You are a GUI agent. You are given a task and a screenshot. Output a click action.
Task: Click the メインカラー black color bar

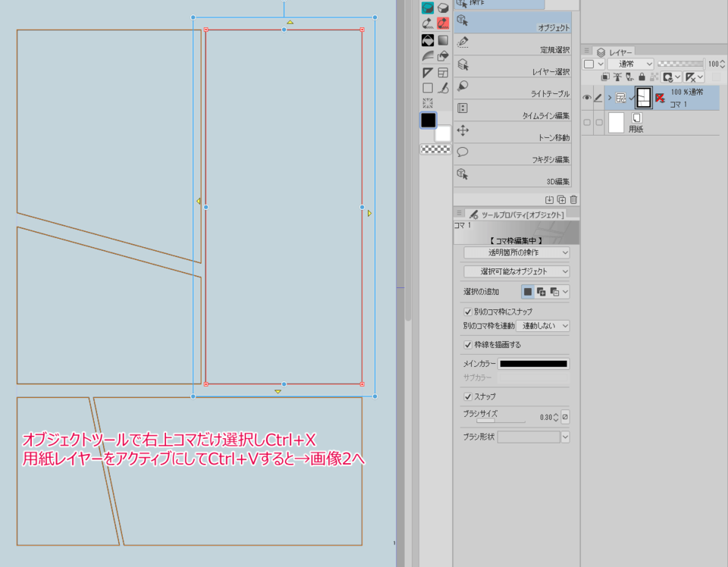pyautogui.click(x=533, y=364)
